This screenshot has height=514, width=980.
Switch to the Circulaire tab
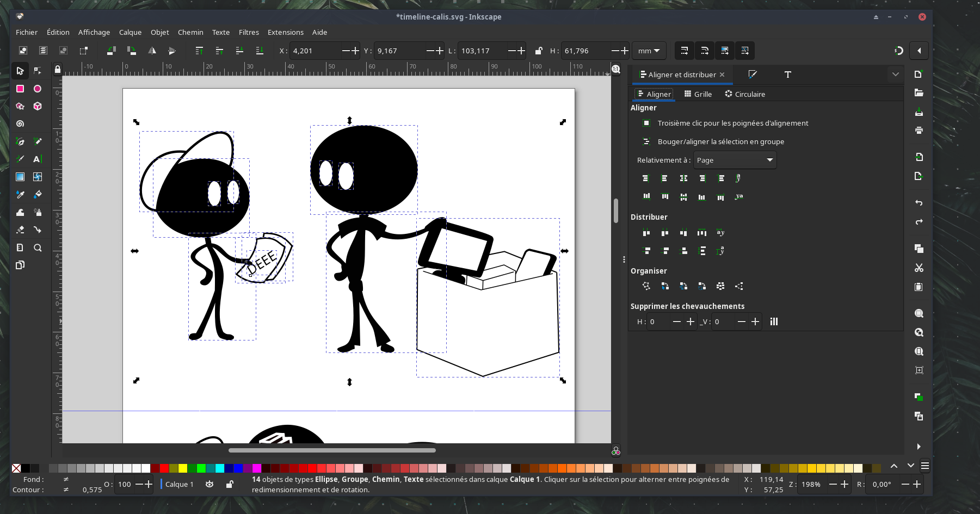(745, 94)
